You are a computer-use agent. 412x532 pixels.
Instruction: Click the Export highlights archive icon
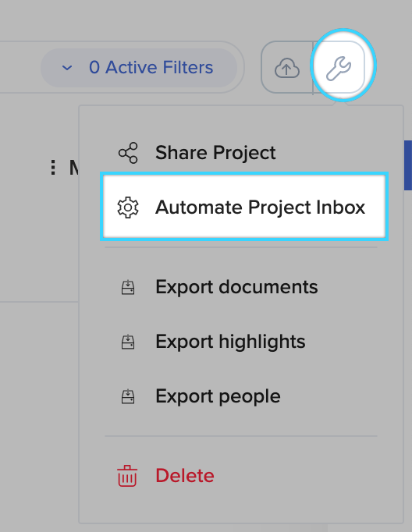pyautogui.click(x=128, y=342)
